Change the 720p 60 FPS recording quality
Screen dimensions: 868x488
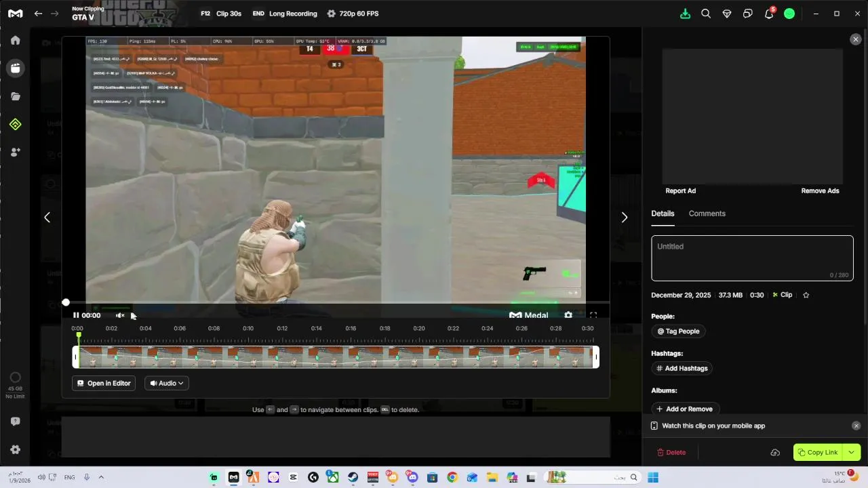(x=353, y=14)
